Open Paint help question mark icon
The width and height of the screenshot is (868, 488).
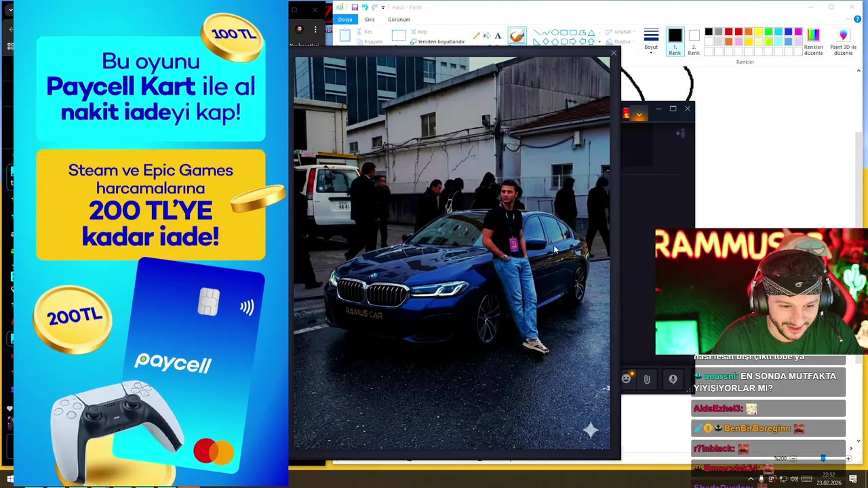(x=859, y=20)
